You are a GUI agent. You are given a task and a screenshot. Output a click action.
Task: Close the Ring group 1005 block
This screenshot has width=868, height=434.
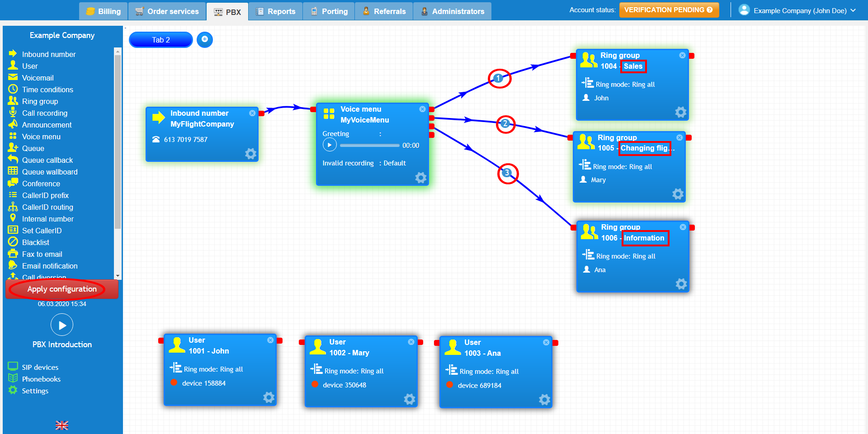click(679, 137)
